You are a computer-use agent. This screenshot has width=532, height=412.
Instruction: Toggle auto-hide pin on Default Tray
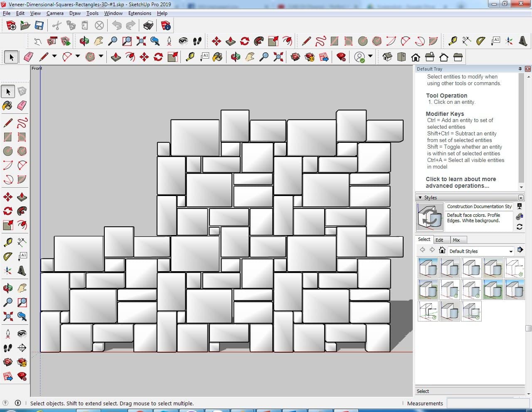[x=520, y=69]
